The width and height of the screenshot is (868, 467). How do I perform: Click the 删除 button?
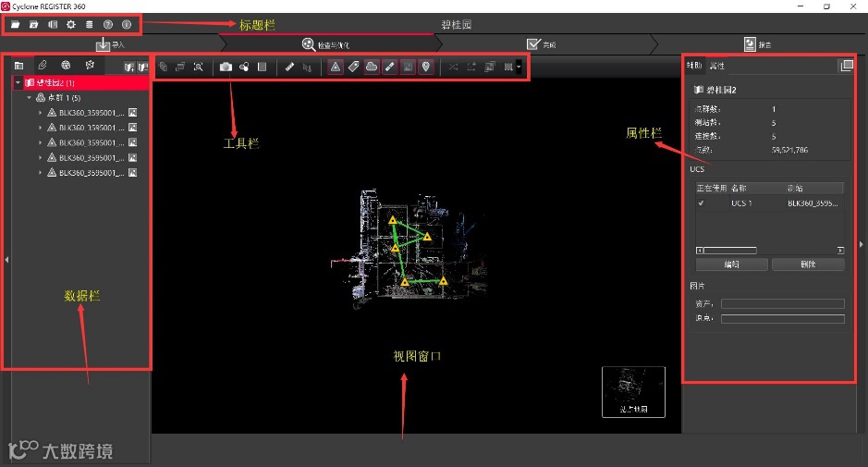(x=808, y=264)
